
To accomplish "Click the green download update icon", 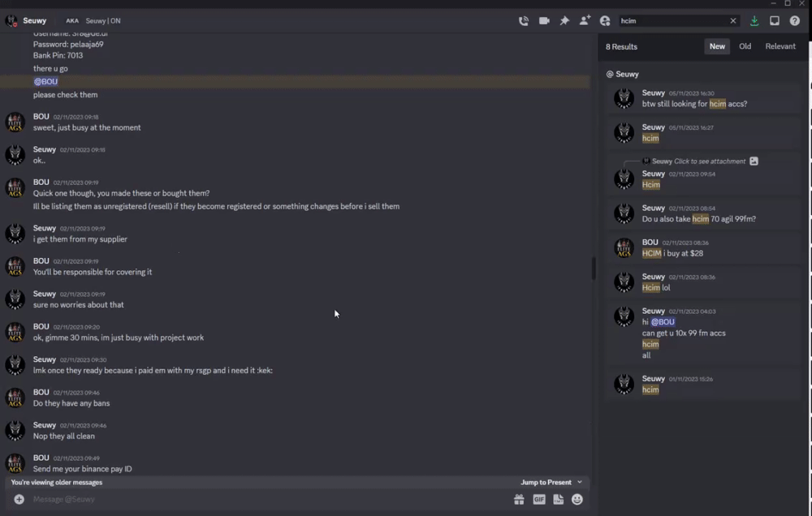I will 754,21.
